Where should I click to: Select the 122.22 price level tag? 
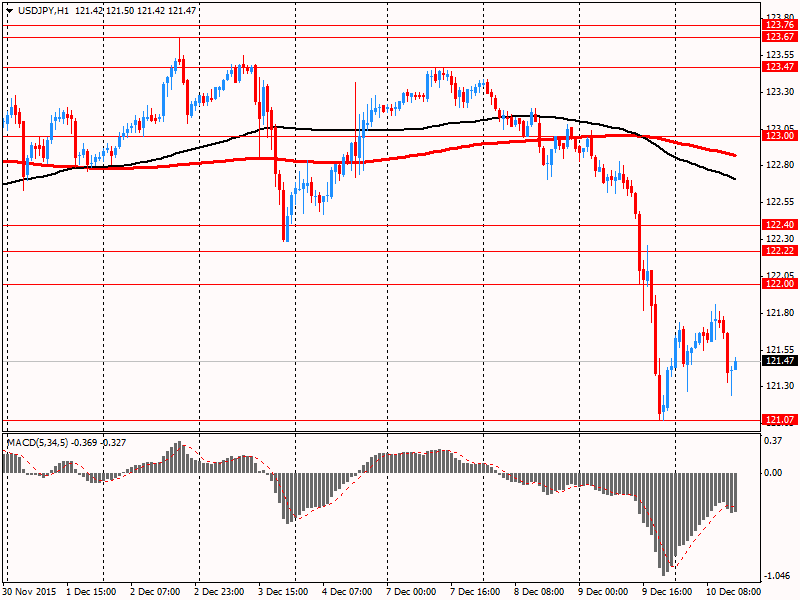pos(779,251)
